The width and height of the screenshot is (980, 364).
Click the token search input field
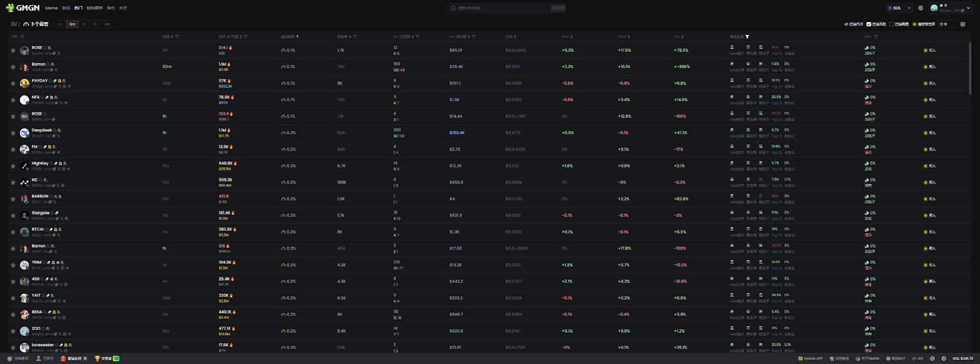499,8
